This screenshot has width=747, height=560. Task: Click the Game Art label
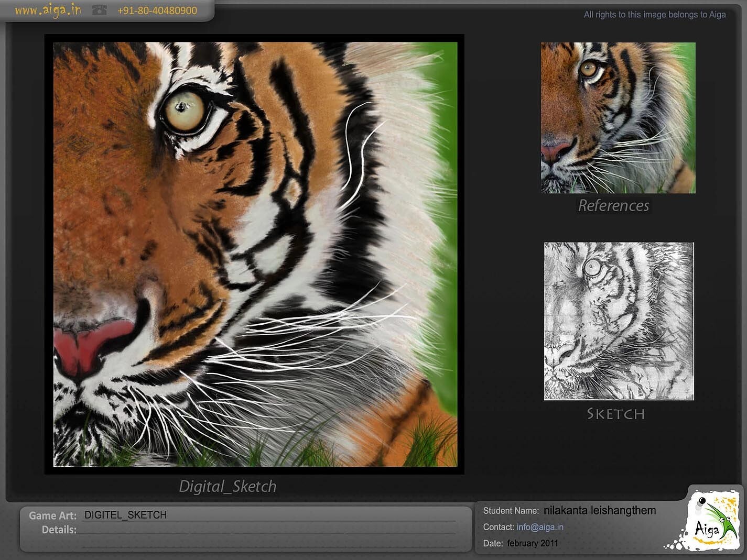click(x=52, y=515)
